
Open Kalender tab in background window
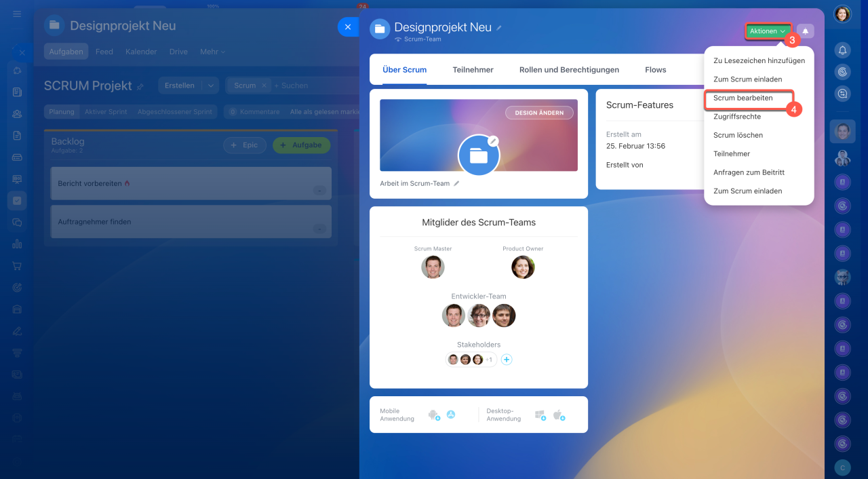click(x=141, y=52)
